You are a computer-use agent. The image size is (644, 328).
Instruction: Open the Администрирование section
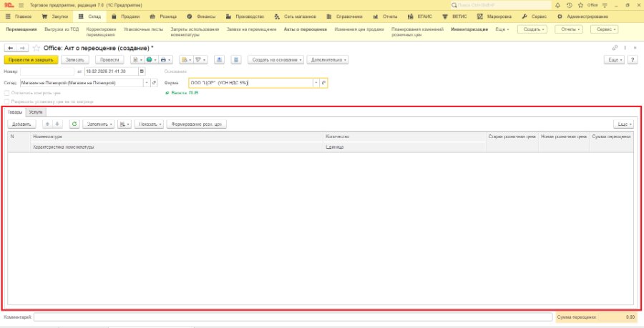(582, 17)
